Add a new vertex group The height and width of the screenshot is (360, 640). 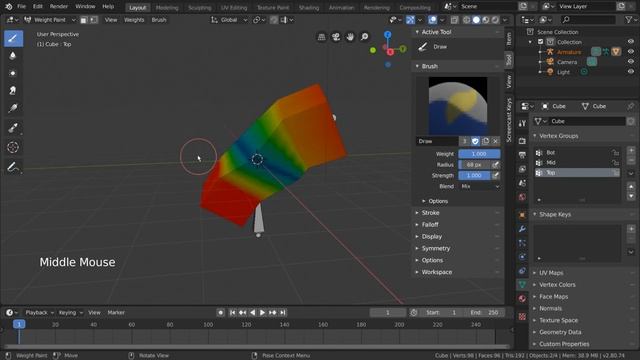(631, 150)
